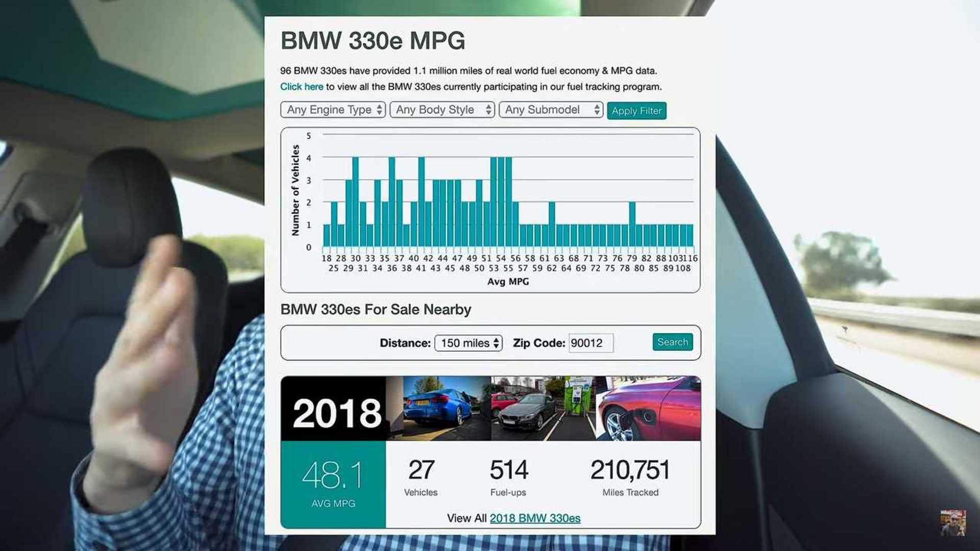Open the Any Engine Type dropdown
The image size is (980, 551).
point(333,110)
